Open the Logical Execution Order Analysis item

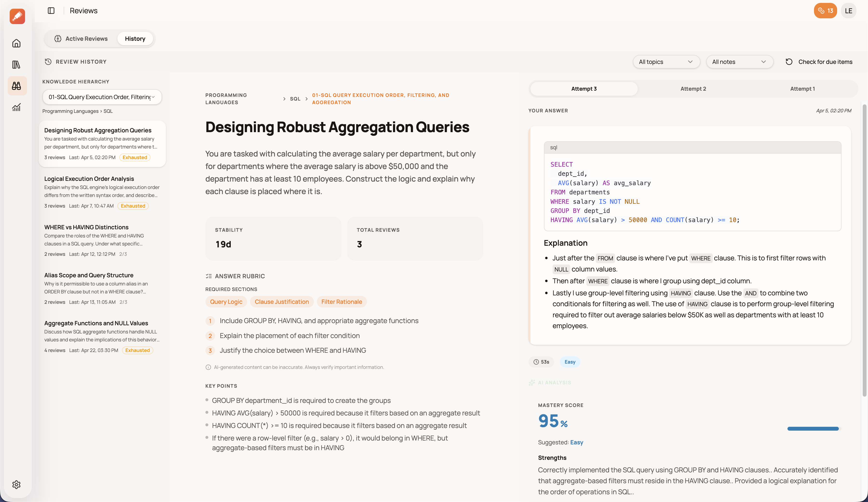89,179
